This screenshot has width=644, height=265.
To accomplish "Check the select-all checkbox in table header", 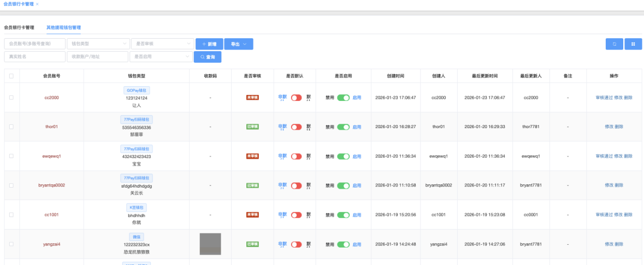I will (11, 76).
